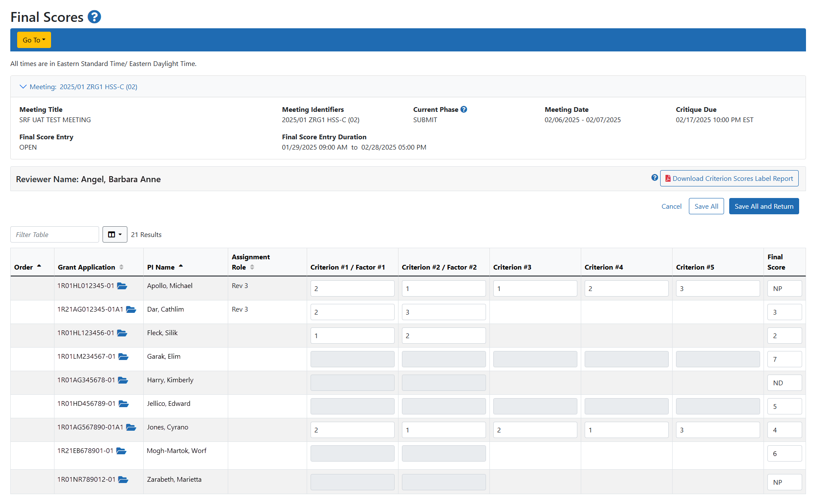Viewport: 815px width, 504px height.
Task: Click the Filter Table input field
Action: pos(54,235)
